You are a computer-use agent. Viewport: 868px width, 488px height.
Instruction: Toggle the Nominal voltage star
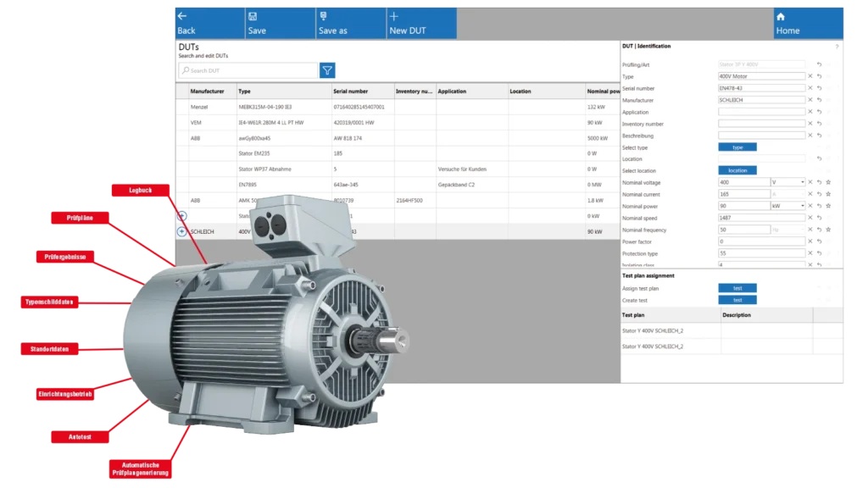[828, 182]
